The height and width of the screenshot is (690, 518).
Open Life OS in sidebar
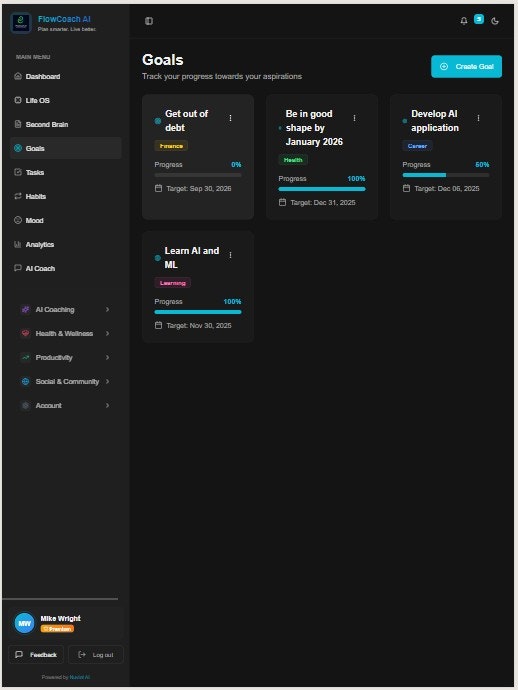point(66,100)
